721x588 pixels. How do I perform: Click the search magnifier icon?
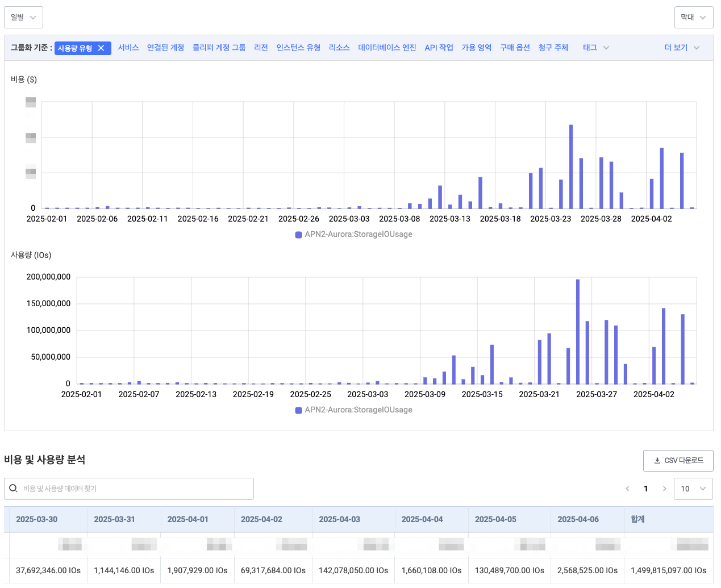(14, 489)
